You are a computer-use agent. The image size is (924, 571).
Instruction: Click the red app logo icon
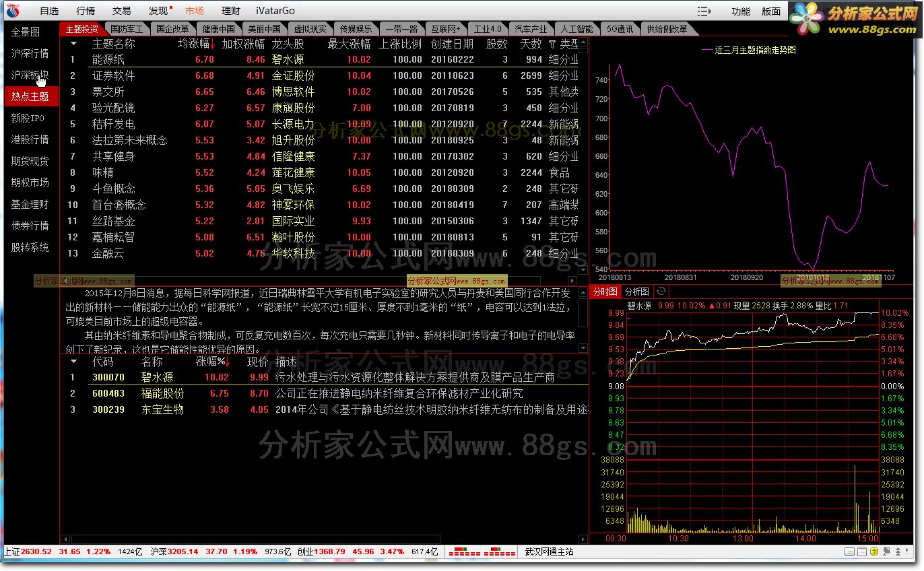point(13,11)
